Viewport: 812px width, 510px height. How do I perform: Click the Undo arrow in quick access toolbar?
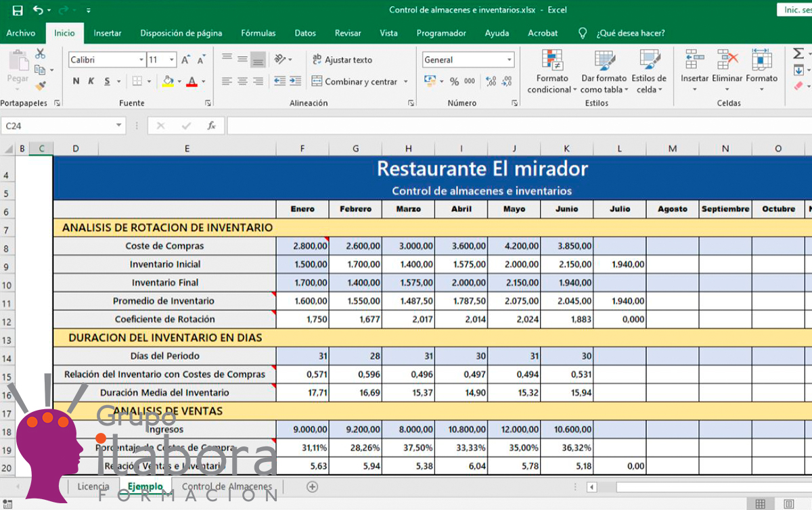38,10
